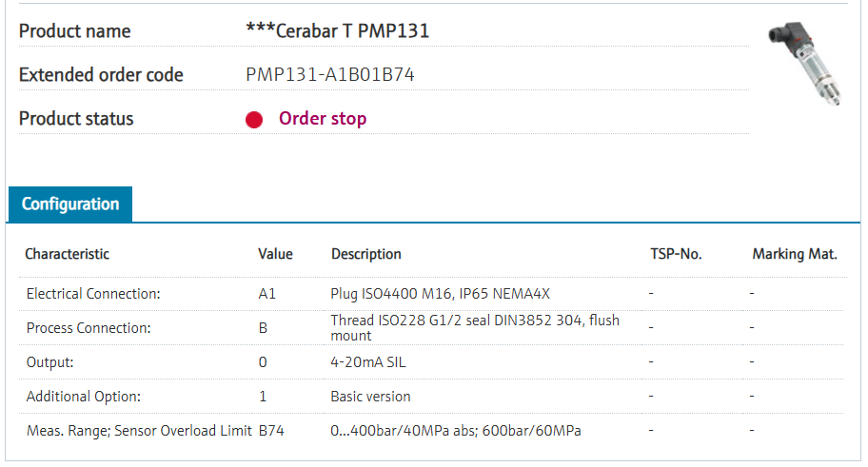This screenshot has width=868, height=467.
Task: Select the Process Connection row label
Action: click(88, 328)
